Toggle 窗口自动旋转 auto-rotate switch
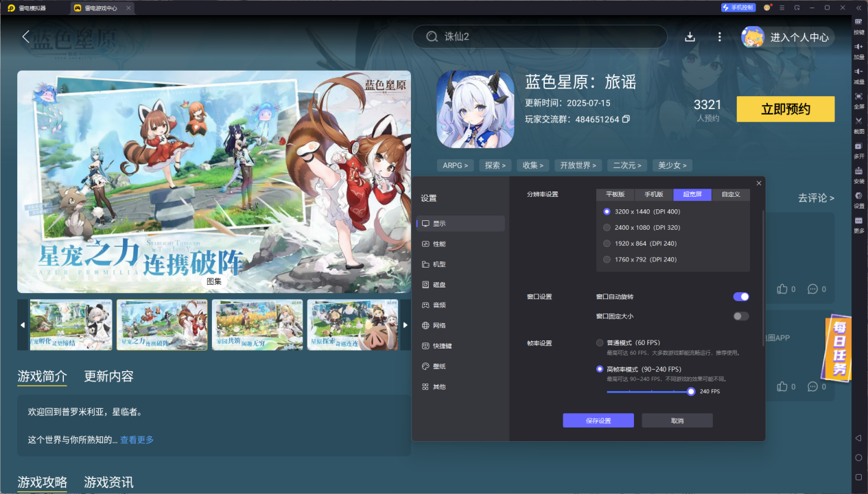 pyautogui.click(x=741, y=296)
